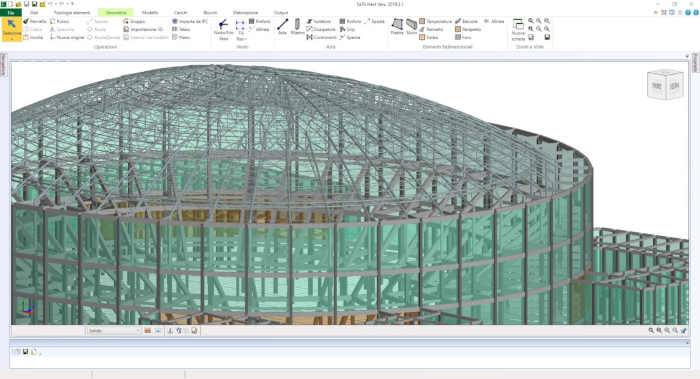Switch to the Geometria ribbon tab
700x379 pixels.
pos(116,12)
